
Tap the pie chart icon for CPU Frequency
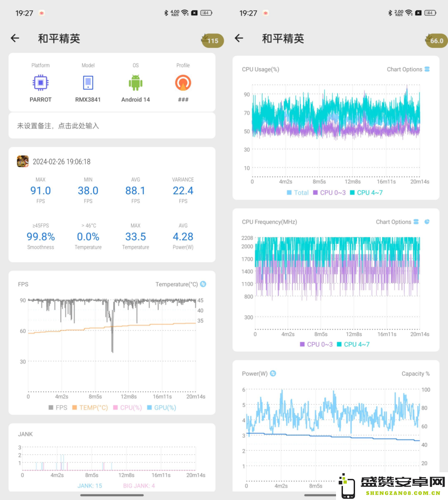(427, 222)
